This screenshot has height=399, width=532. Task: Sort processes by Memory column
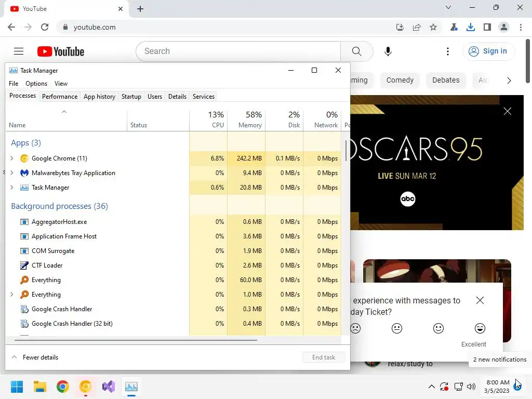246,120
